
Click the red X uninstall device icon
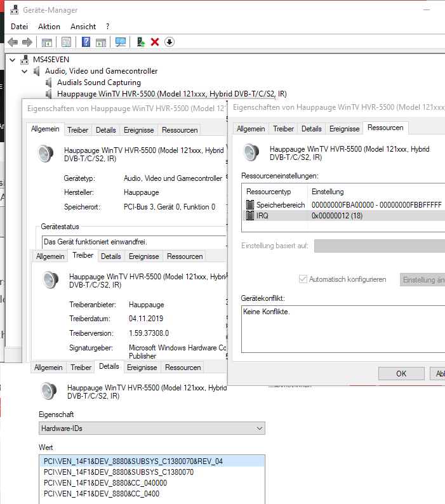tap(155, 42)
